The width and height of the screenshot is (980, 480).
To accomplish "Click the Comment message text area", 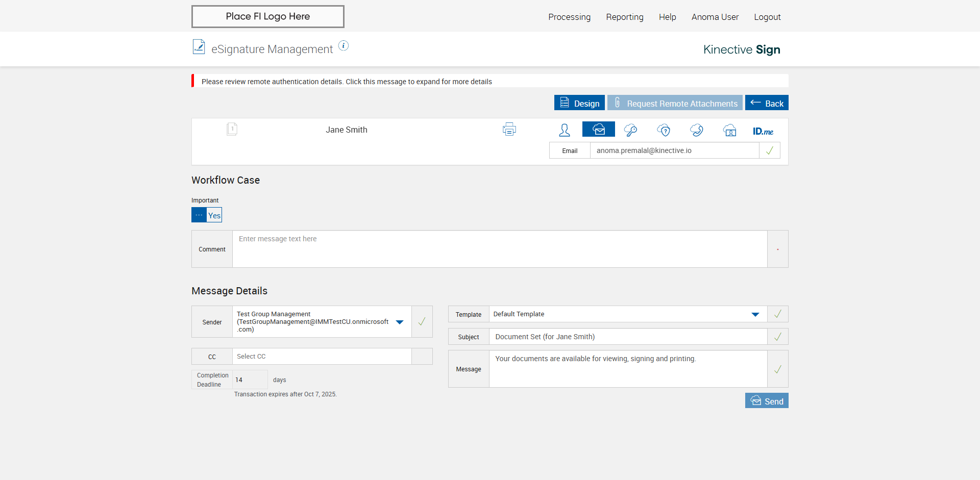I will pos(499,249).
